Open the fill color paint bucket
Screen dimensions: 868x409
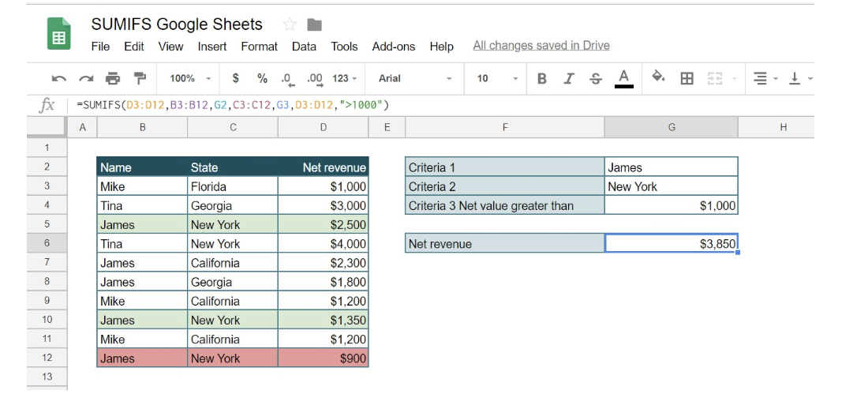pos(658,77)
